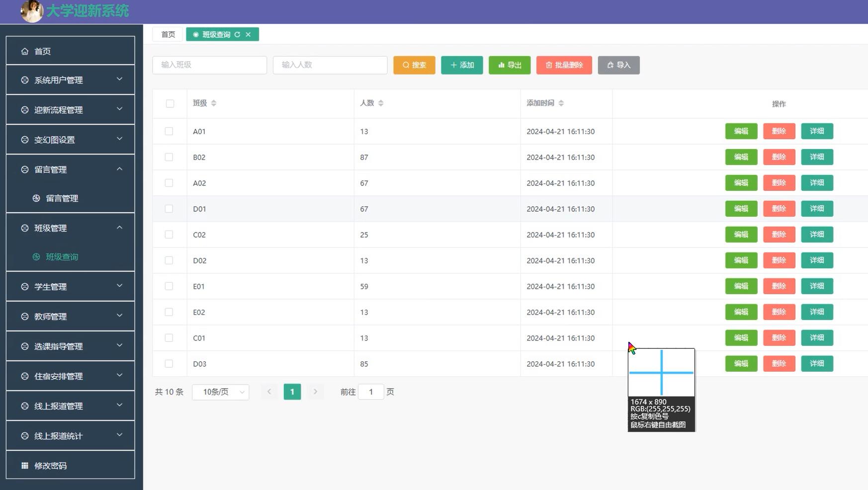Click the refresh icon on 班级查询 tab
868x490 pixels.
click(x=237, y=34)
